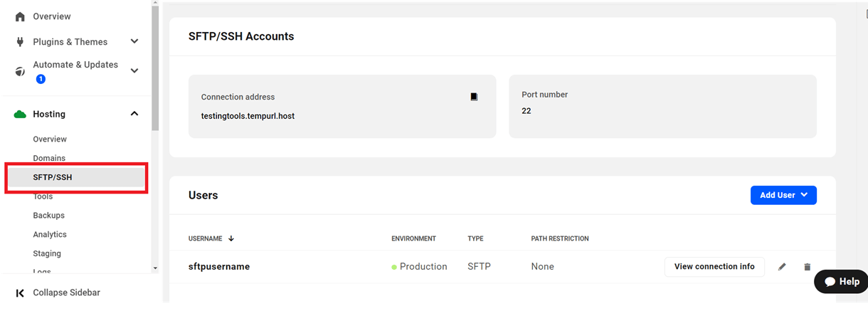The image size is (868, 311).
Task: Click the Plugins & Themes plug icon
Action: [20, 42]
